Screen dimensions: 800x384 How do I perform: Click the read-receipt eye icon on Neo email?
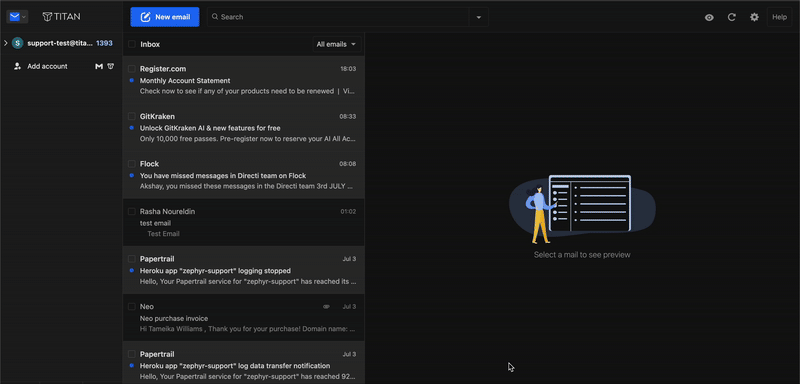pos(327,306)
